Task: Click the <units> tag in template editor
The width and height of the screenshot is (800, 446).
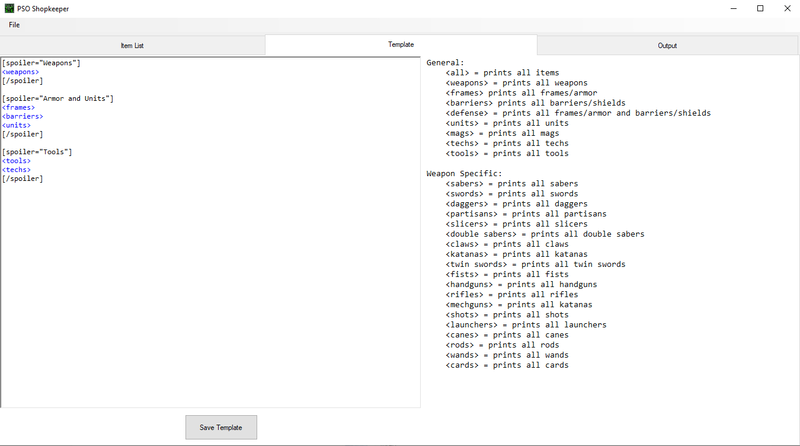Action: point(16,125)
